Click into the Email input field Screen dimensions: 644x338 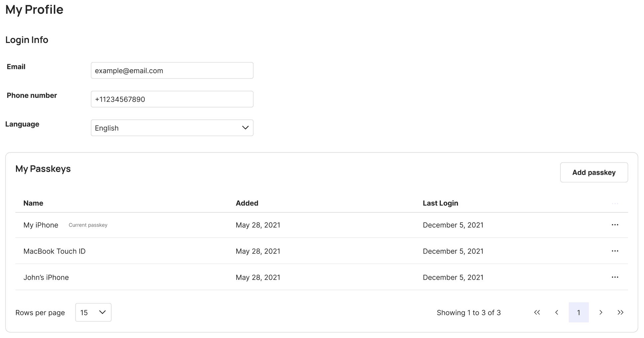(x=172, y=71)
